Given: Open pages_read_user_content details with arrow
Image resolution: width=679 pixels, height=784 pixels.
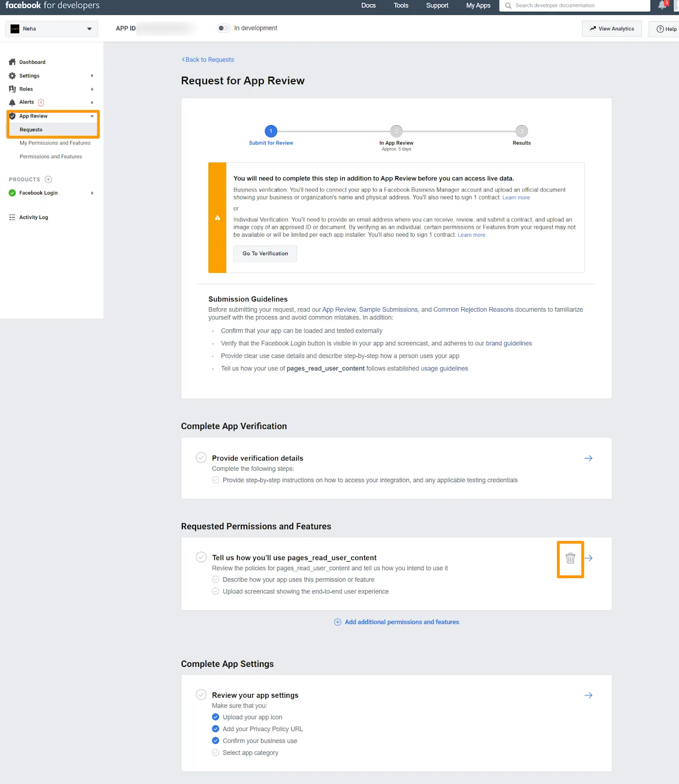Looking at the screenshot, I should pyautogui.click(x=589, y=558).
